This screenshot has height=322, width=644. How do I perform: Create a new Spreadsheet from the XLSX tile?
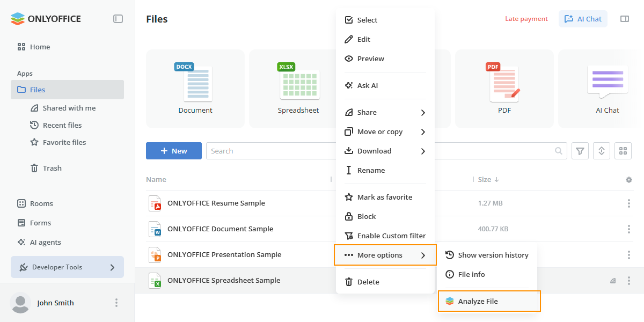pyautogui.click(x=298, y=89)
